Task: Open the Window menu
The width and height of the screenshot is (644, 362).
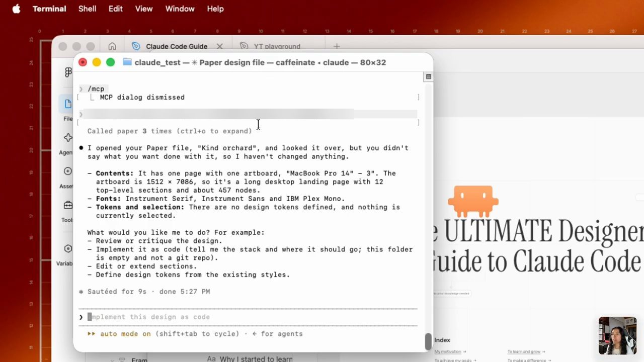Action: pyautogui.click(x=180, y=9)
